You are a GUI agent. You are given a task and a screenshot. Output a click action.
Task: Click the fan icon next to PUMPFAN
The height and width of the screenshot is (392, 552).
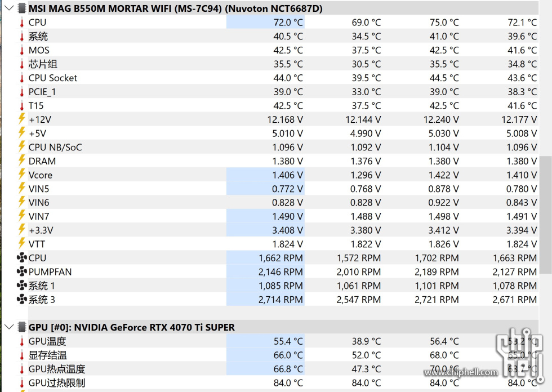point(22,271)
